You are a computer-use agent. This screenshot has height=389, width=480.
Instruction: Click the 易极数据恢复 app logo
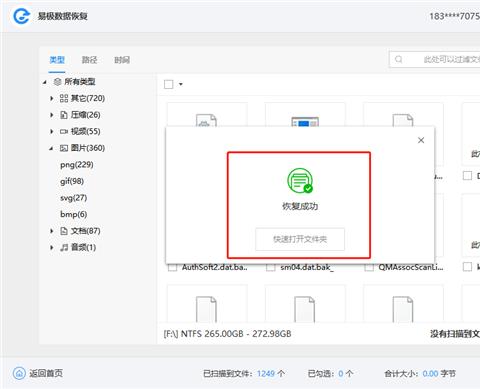(x=21, y=15)
